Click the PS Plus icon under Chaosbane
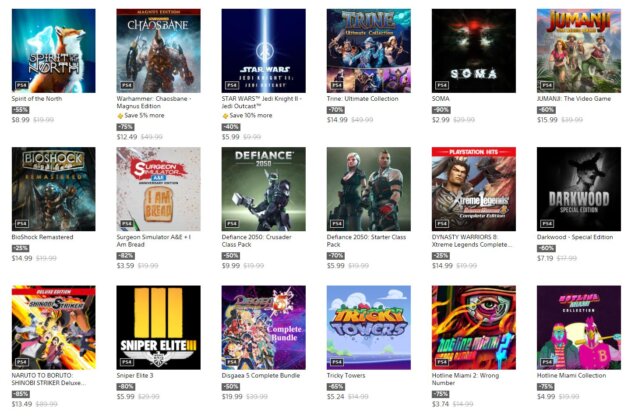The height and width of the screenshot is (420, 628). pos(120,116)
